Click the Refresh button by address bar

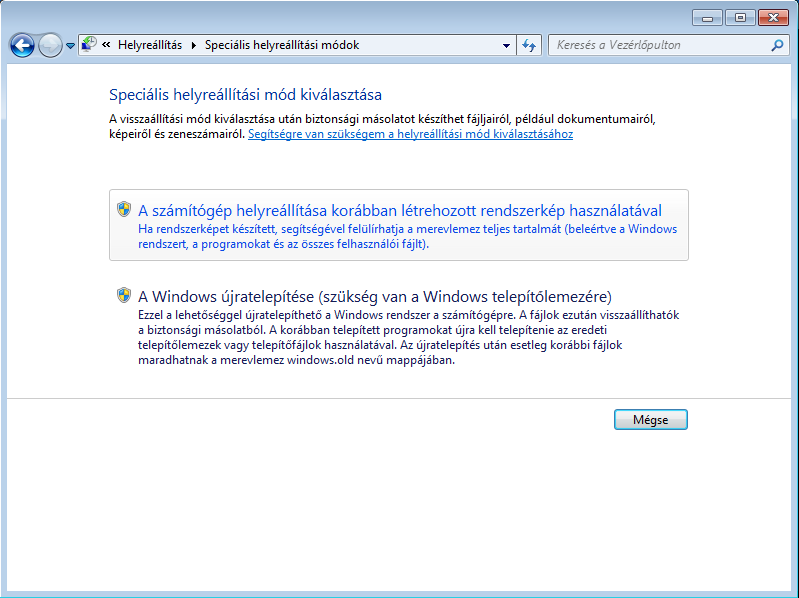click(529, 45)
